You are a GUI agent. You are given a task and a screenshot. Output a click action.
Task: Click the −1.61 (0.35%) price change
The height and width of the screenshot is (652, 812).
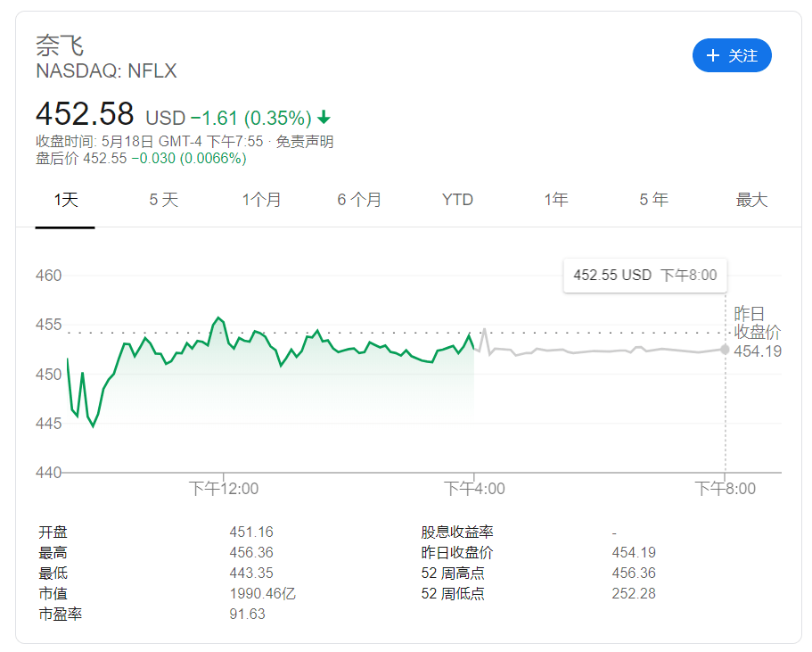[250, 118]
